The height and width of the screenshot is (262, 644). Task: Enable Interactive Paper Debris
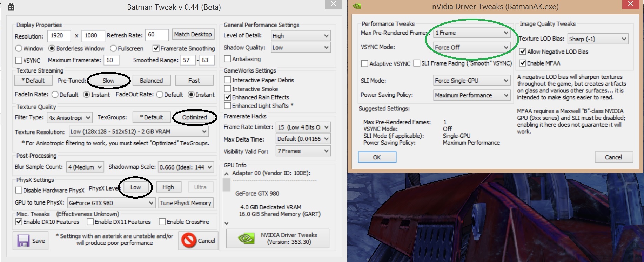click(228, 80)
